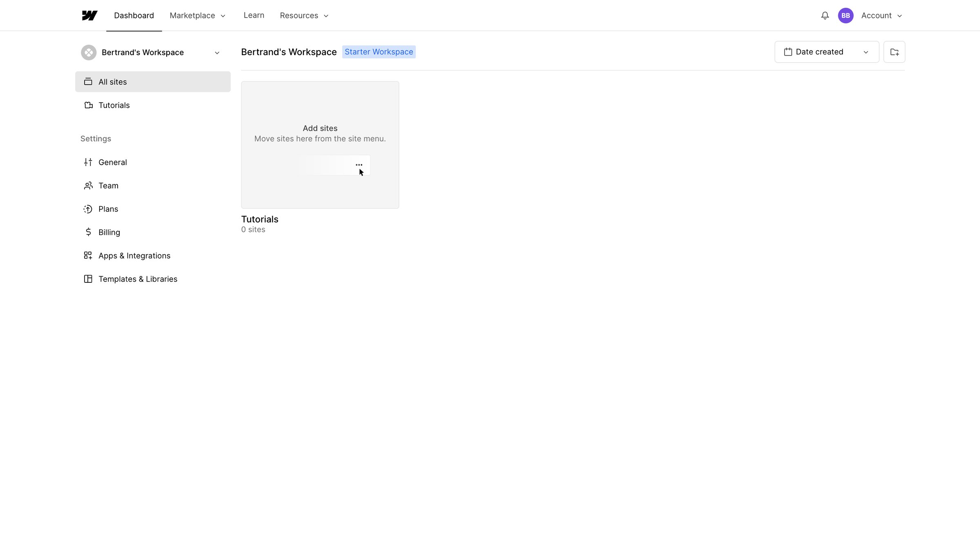Click the "0 sites" count text
Viewport: 980px width, 557px height.
(x=253, y=230)
